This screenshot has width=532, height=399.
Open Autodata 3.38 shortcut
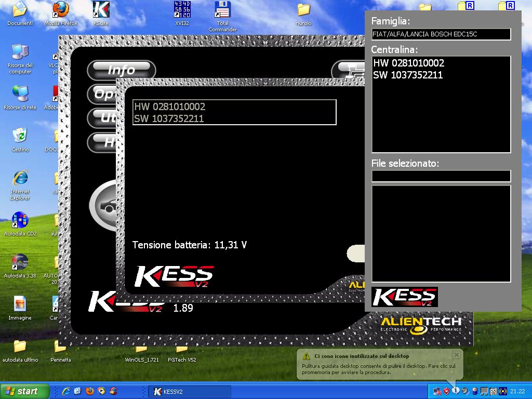pos(20,265)
